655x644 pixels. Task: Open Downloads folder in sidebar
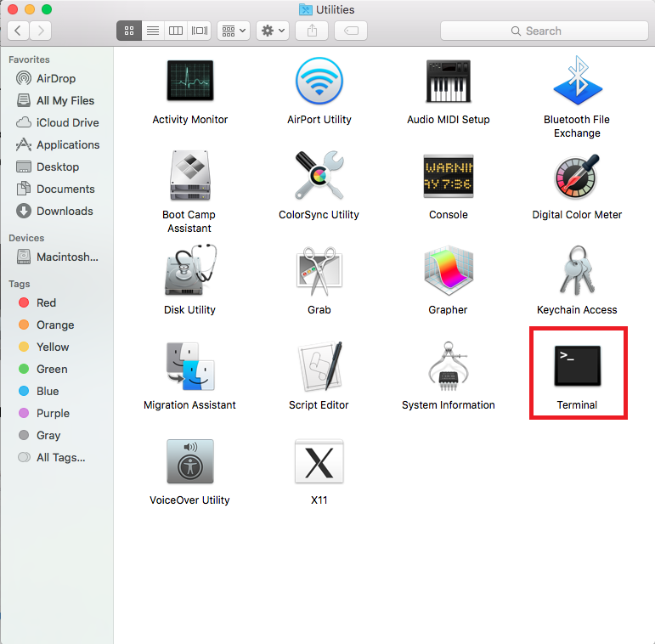click(65, 211)
